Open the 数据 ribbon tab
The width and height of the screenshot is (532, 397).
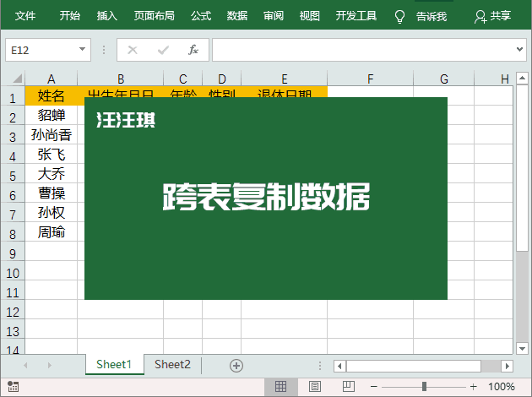pos(237,15)
